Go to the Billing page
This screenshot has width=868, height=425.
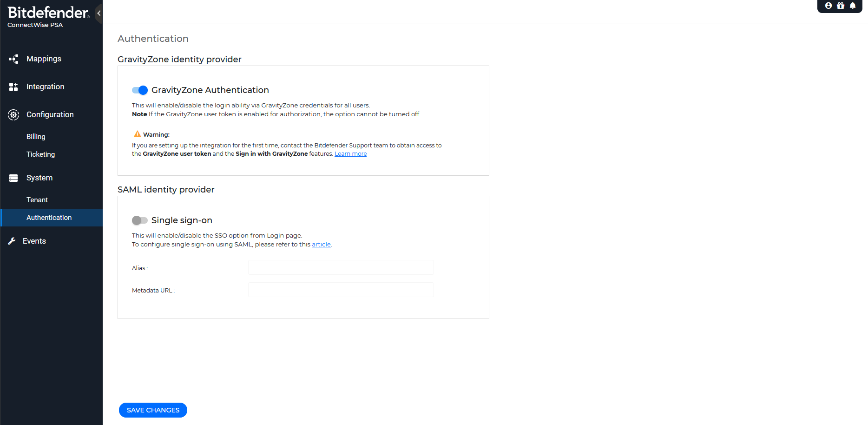point(36,137)
